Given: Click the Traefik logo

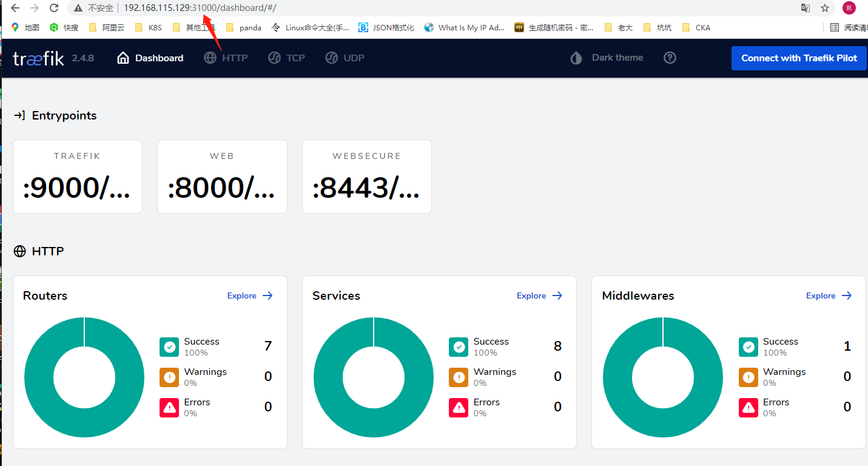Looking at the screenshot, I should [38, 58].
